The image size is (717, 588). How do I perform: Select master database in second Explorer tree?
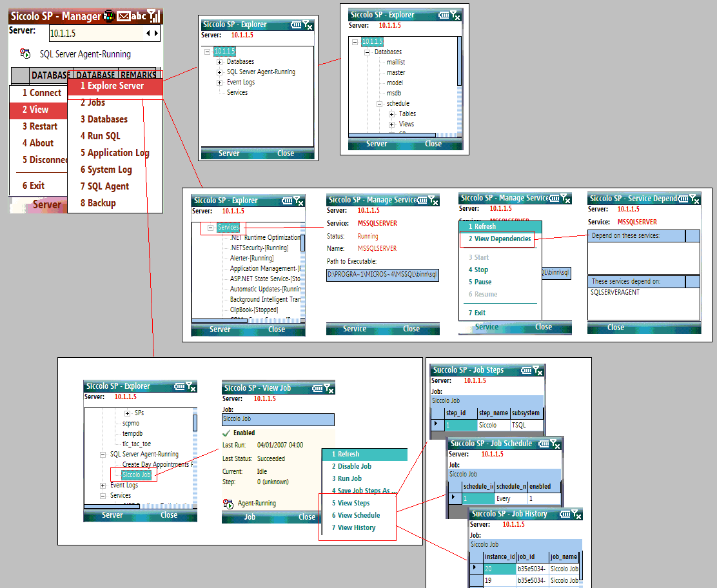396,72
